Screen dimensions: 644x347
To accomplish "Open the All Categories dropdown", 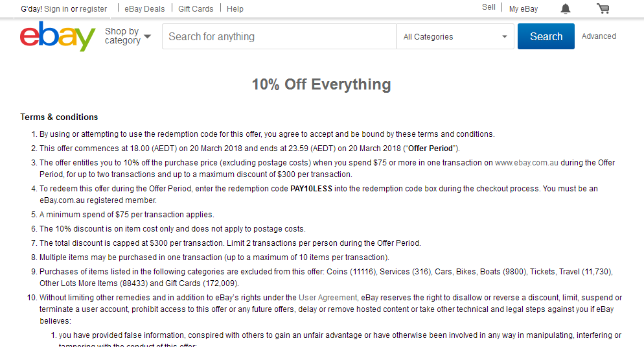I will pyautogui.click(x=455, y=36).
